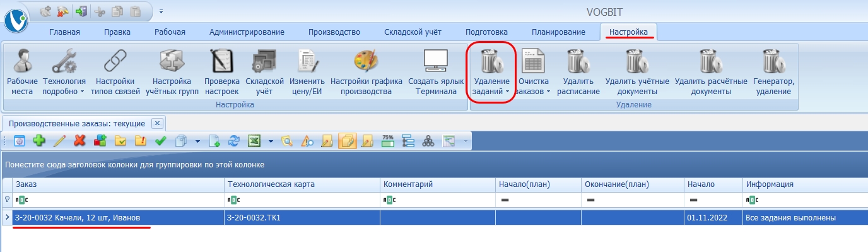Switch to Администрирование ribbon tab
The width and height of the screenshot is (868, 252).
(247, 32)
